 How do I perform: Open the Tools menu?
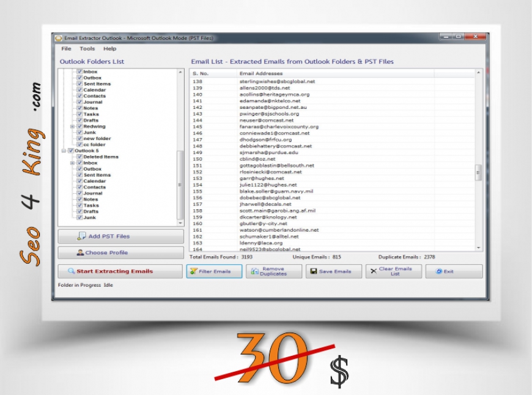87,48
